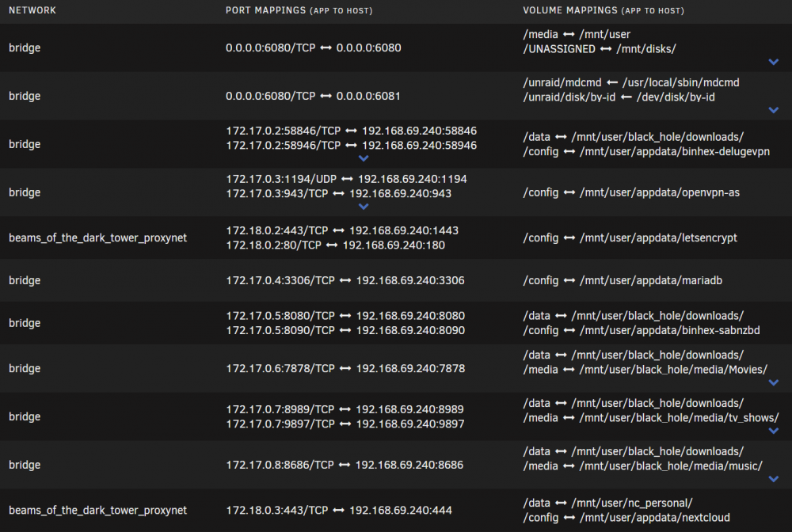Click /media mapping to black_hole/media/music/

(643, 466)
